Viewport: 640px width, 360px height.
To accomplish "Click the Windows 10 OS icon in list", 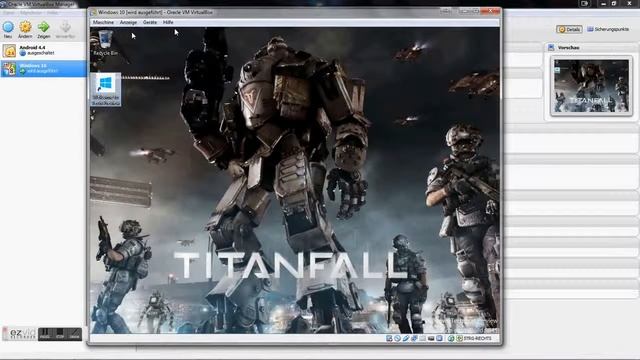I will (x=9, y=69).
